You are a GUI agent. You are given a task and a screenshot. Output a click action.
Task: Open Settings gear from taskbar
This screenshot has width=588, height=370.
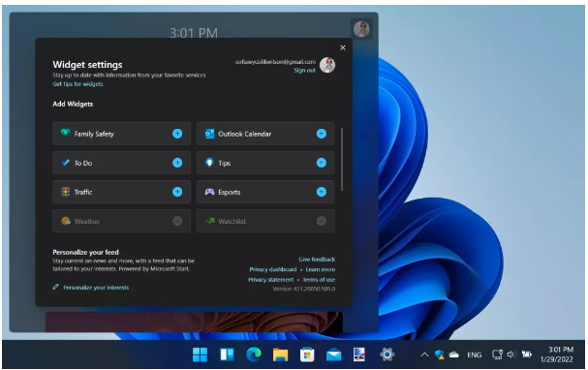387,355
